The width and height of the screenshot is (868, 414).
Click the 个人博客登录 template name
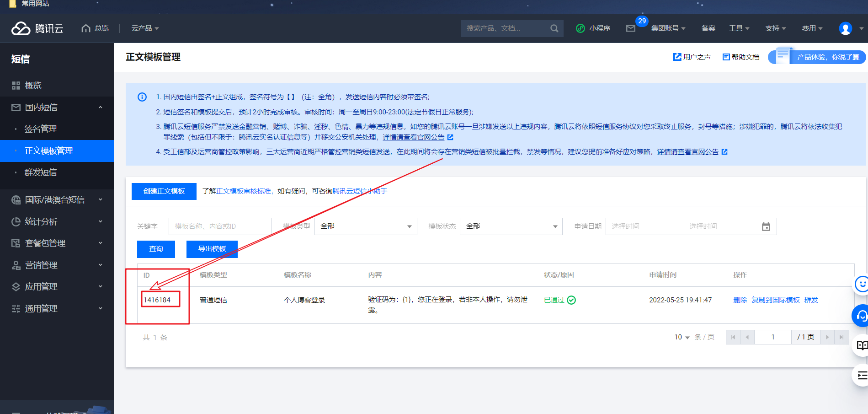(304, 300)
